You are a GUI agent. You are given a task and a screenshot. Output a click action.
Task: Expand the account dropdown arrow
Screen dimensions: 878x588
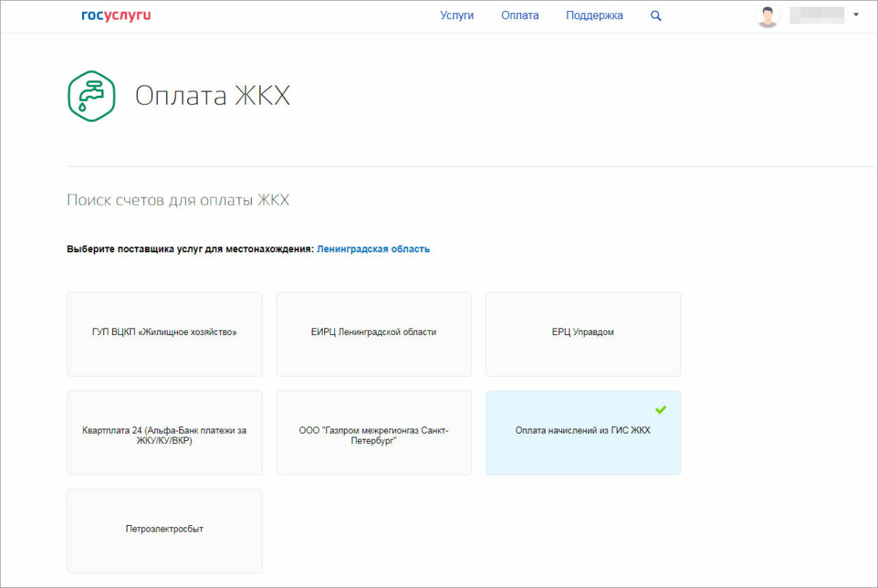[x=856, y=15]
